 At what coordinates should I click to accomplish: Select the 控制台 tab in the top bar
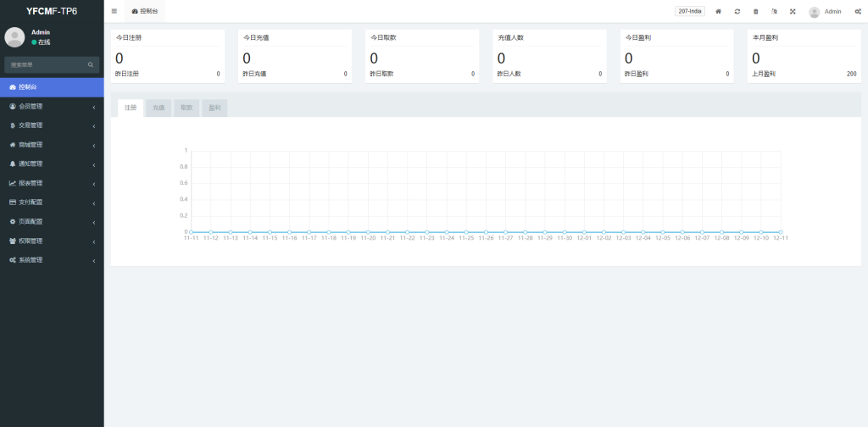(144, 11)
